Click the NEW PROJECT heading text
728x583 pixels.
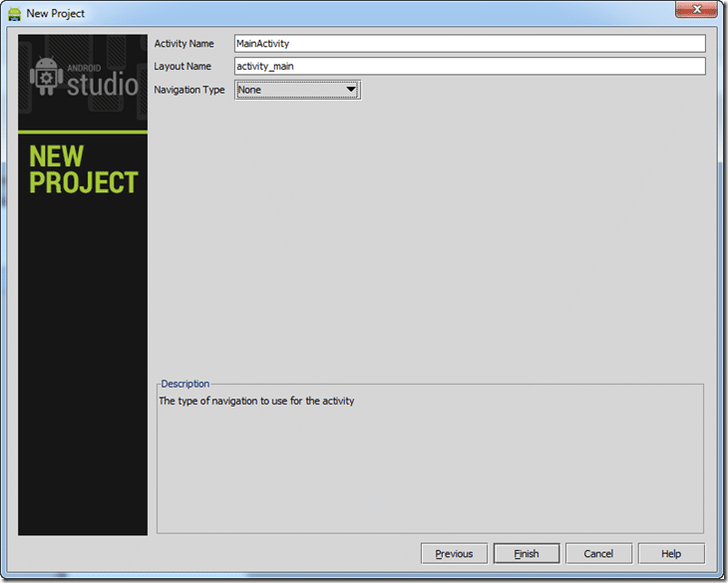pyautogui.click(x=84, y=168)
